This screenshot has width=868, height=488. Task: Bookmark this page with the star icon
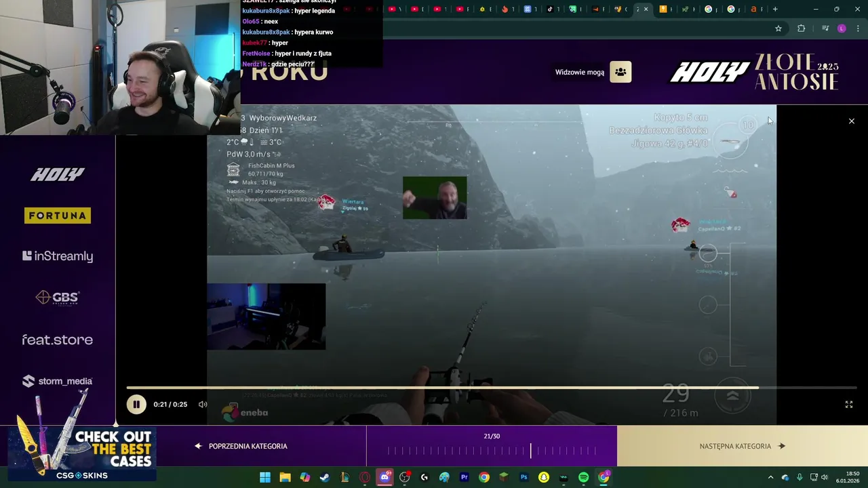[778, 28]
